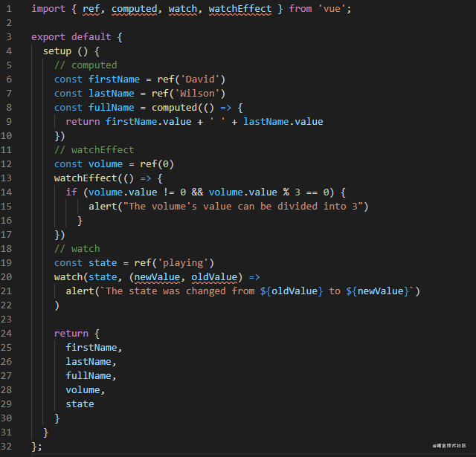Click line number 2 in the gutter
This screenshot has height=457, width=476.
(x=9, y=23)
